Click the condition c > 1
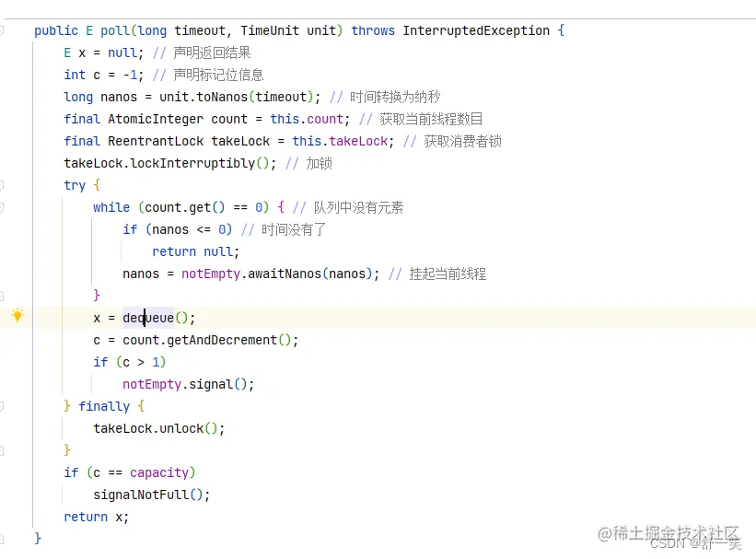The height and width of the screenshot is (559, 756). pos(140,362)
